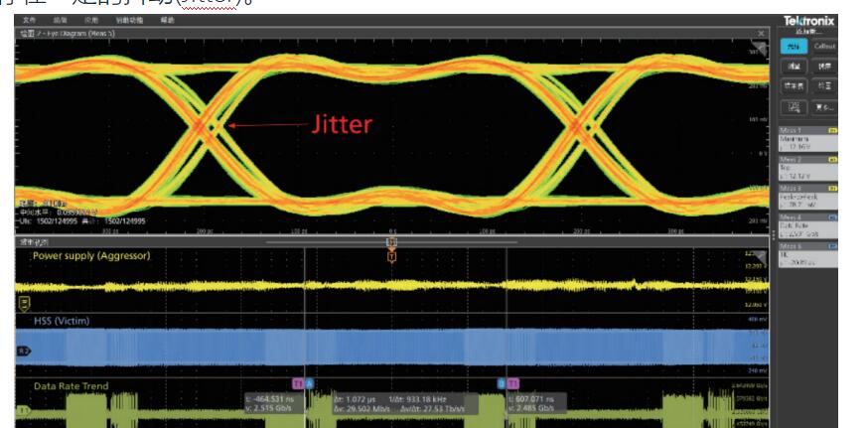
Task: Click the Callout button
Action: point(824,47)
